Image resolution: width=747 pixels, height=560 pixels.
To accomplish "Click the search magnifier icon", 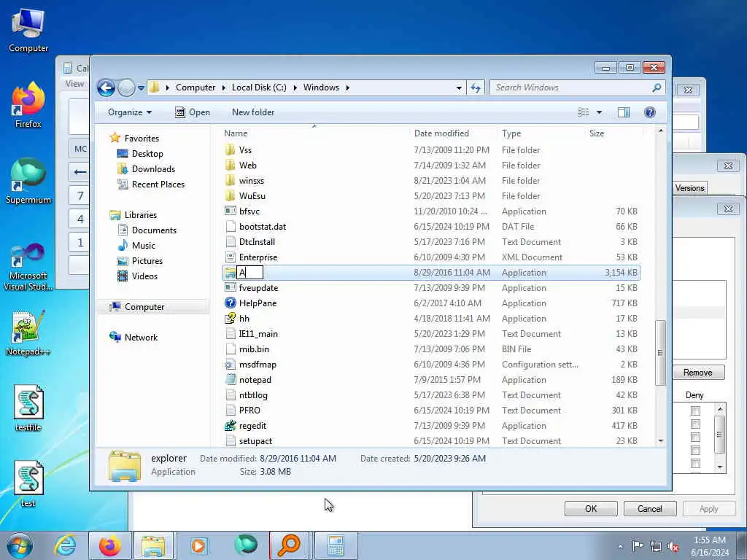I will tap(657, 87).
